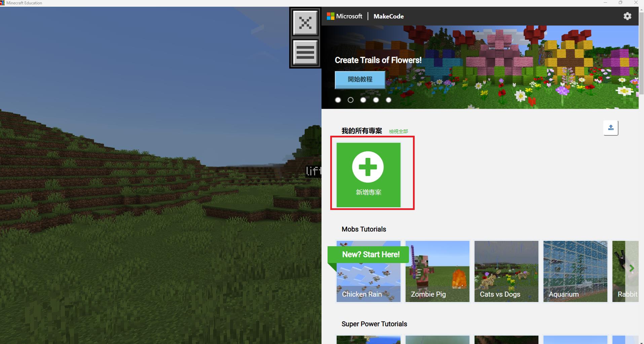This screenshot has height=344, width=644.
Task: Click the 開始教程 start tutorial button
Action: [360, 79]
